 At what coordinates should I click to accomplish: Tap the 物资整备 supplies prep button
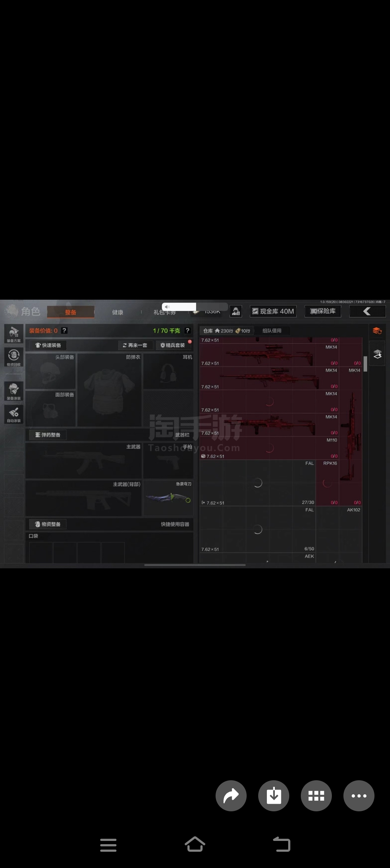(x=48, y=524)
